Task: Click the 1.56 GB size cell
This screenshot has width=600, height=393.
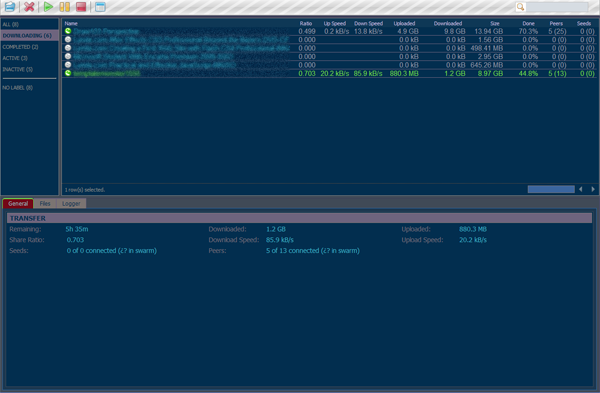Action: (x=490, y=40)
